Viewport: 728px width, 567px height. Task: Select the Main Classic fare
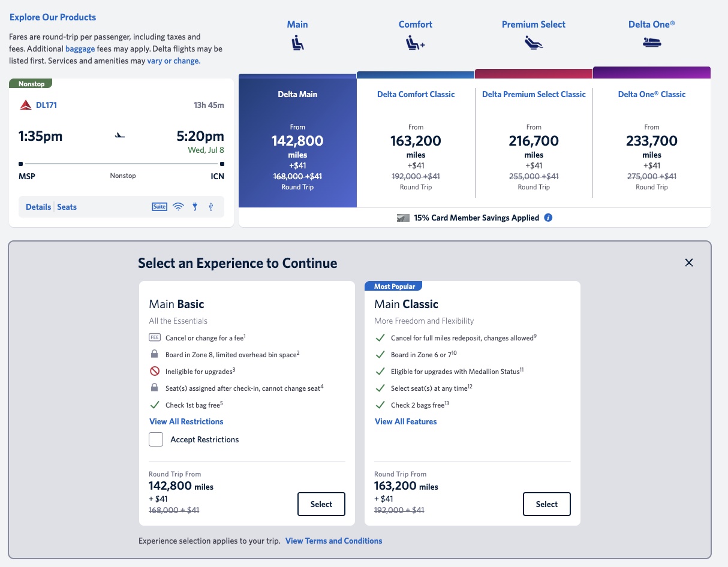point(546,504)
